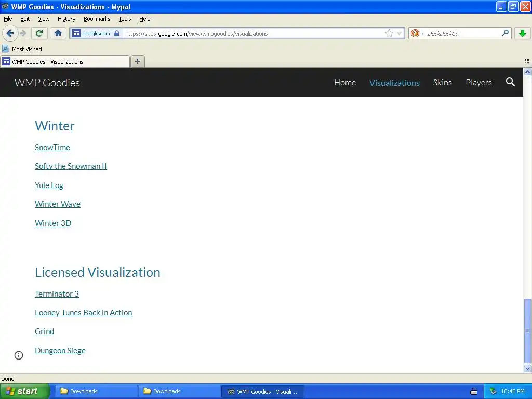Open the Terminator 3 link

click(57, 294)
